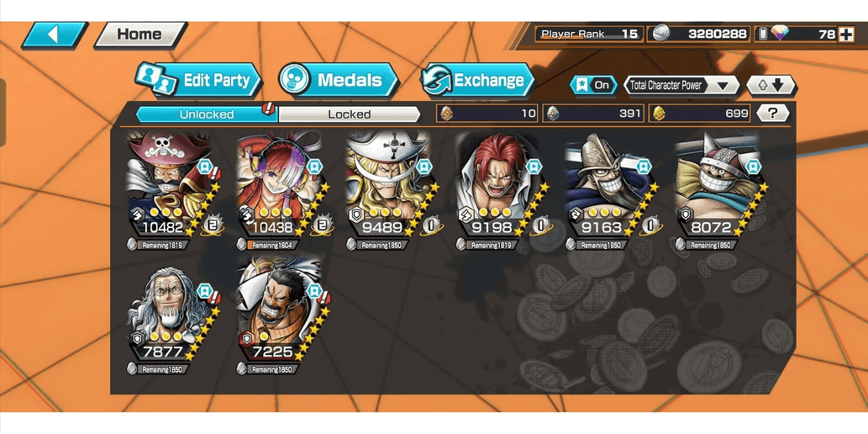Tap bookmark icon on 10482 character card
The width and height of the screenshot is (868, 434).
click(204, 167)
